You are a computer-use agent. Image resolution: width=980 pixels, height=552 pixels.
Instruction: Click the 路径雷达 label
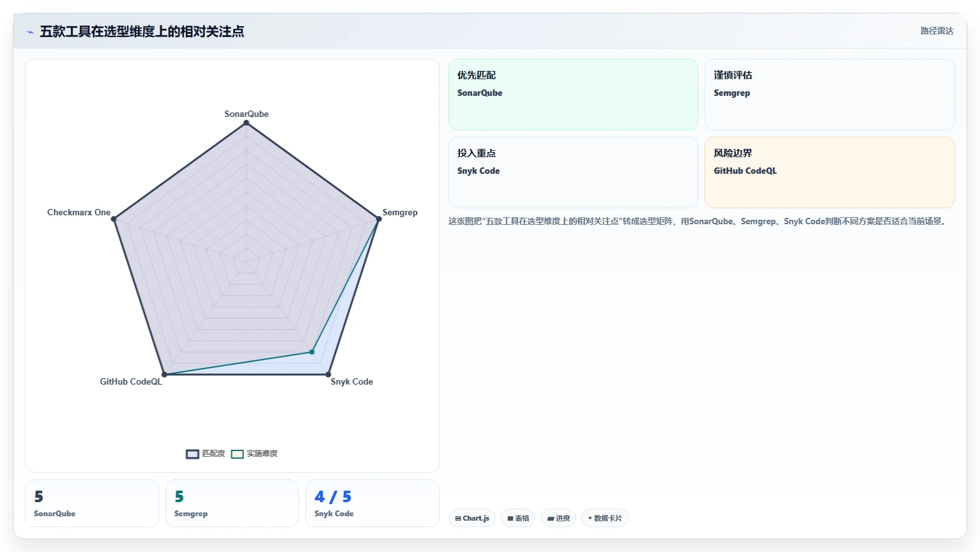(937, 31)
